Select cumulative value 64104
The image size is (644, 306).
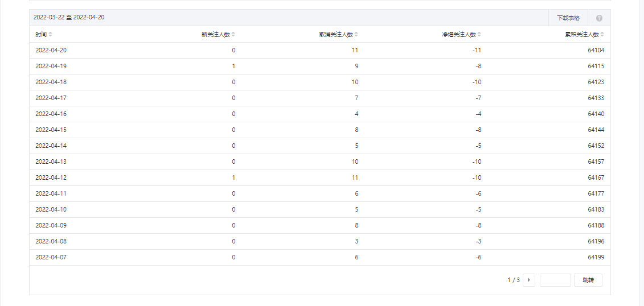596,50
